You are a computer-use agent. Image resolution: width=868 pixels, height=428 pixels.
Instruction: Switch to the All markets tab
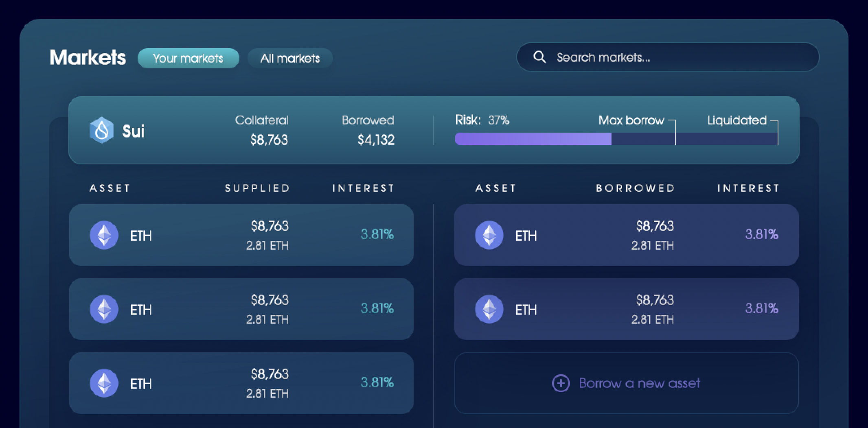pyautogui.click(x=290, y=58)
